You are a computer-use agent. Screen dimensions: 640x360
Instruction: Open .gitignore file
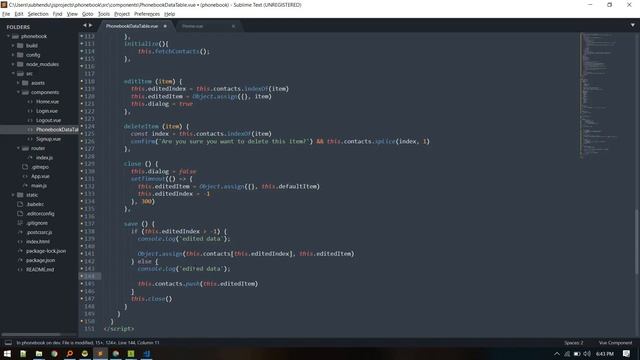pyautogui.click(x=37, y=223)
